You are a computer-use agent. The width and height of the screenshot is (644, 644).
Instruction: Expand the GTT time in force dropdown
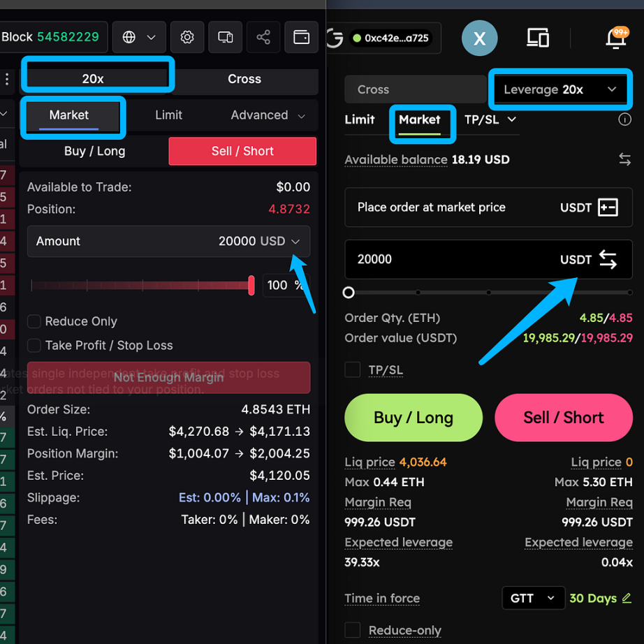pyautogui.click(x=533, y=598)
